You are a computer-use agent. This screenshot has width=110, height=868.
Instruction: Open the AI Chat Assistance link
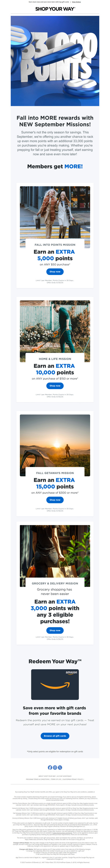click(x=64, y=776)
